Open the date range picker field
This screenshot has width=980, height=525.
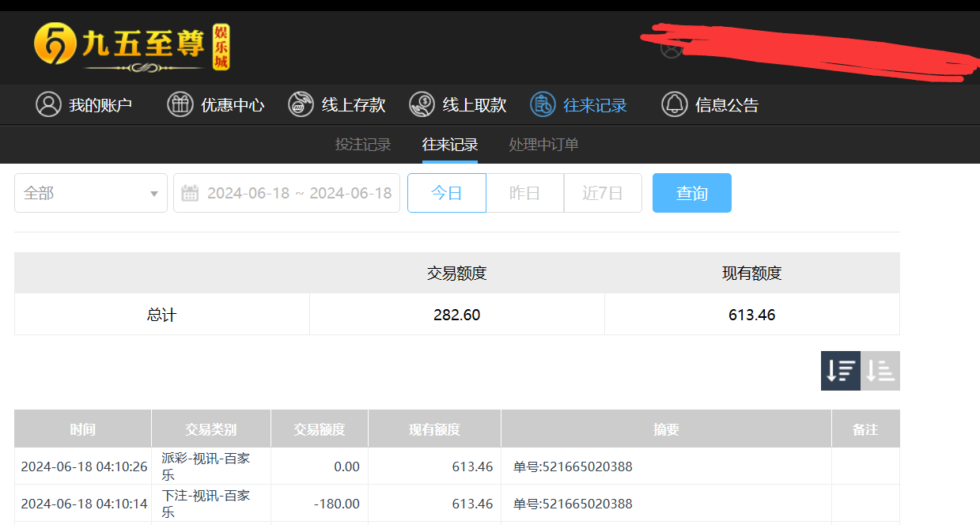(298, 193)
